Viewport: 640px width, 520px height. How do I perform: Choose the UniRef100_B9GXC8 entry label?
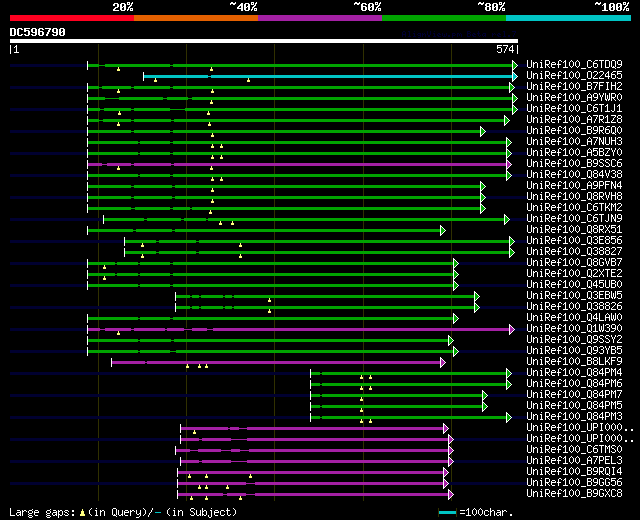(x=574, y=494)
